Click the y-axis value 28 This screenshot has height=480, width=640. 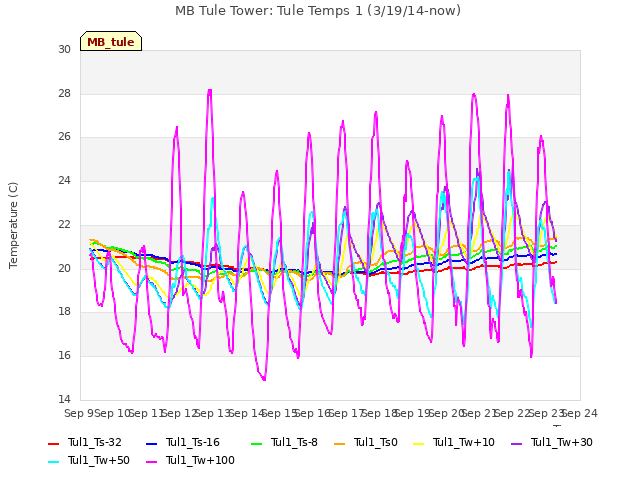[64, 93]
